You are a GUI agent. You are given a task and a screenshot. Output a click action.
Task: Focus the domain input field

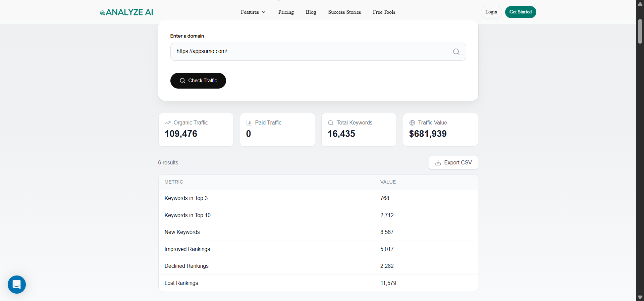coord(318,52)
